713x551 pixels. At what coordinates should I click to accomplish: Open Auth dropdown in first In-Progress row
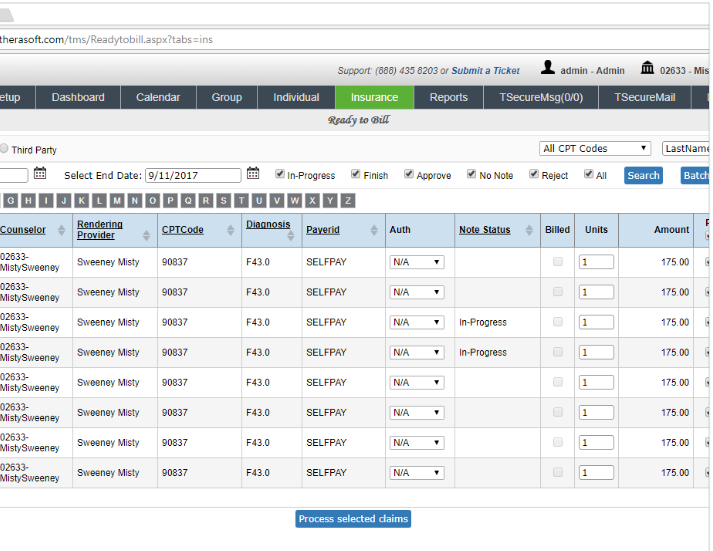coord(417,322)
